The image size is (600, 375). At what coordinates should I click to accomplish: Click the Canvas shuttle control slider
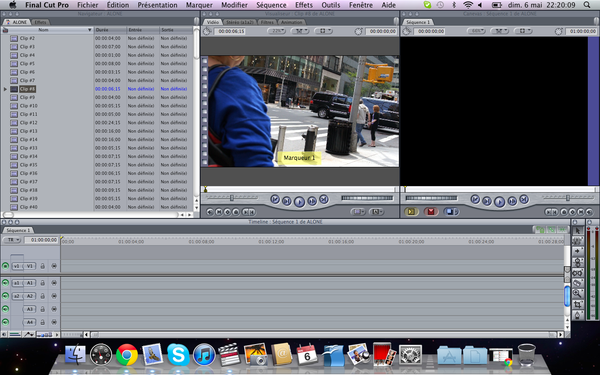point(568,198)
